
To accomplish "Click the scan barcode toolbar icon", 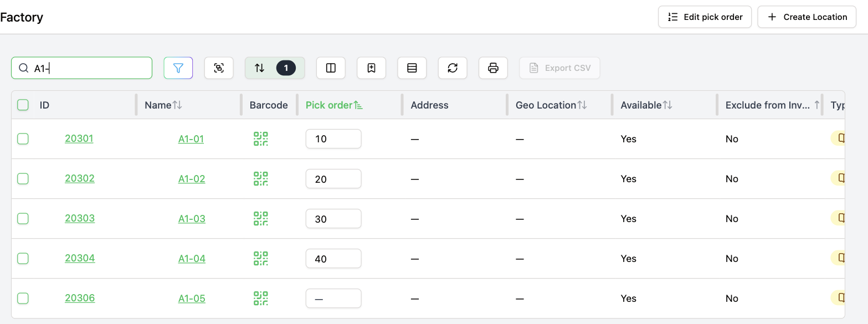I will point(219,68).
